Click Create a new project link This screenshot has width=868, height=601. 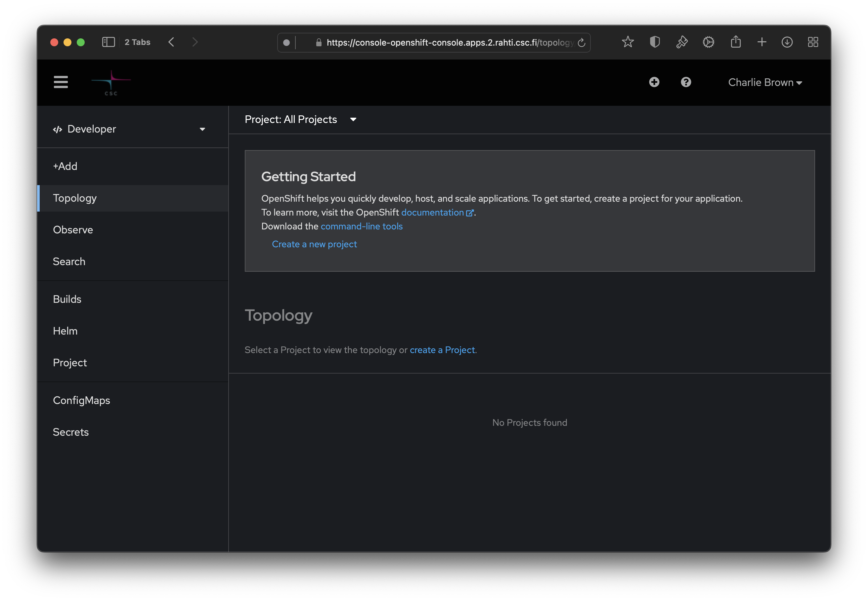(314, 244)
